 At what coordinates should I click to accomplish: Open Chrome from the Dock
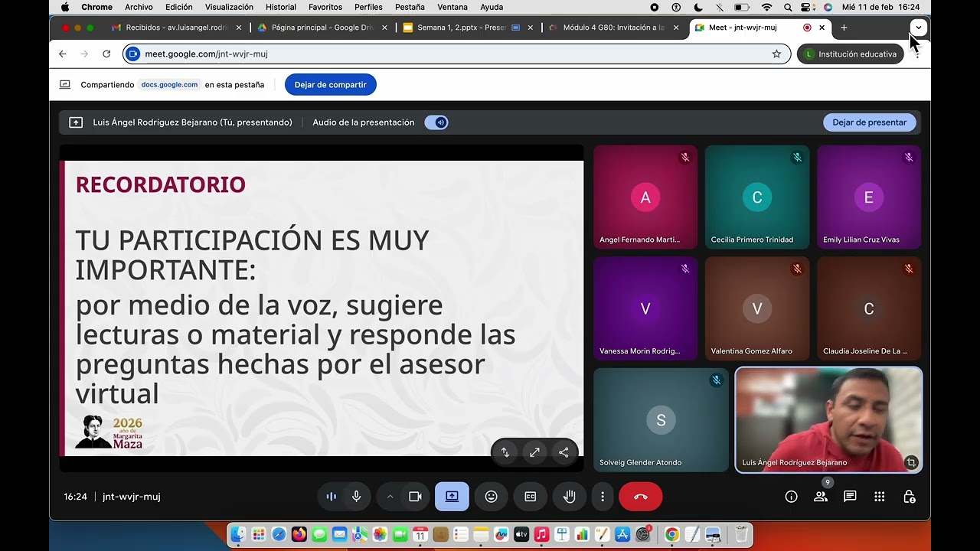(x=672, y=534)
